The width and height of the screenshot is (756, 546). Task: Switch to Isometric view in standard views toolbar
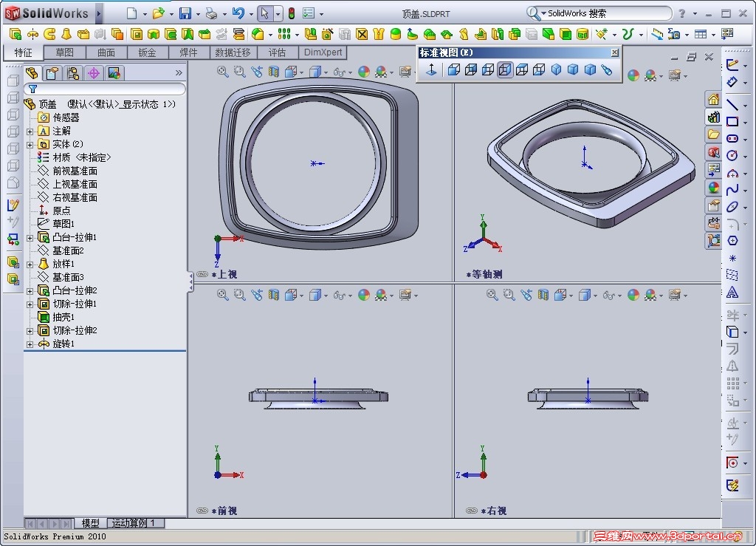point(556,70)
